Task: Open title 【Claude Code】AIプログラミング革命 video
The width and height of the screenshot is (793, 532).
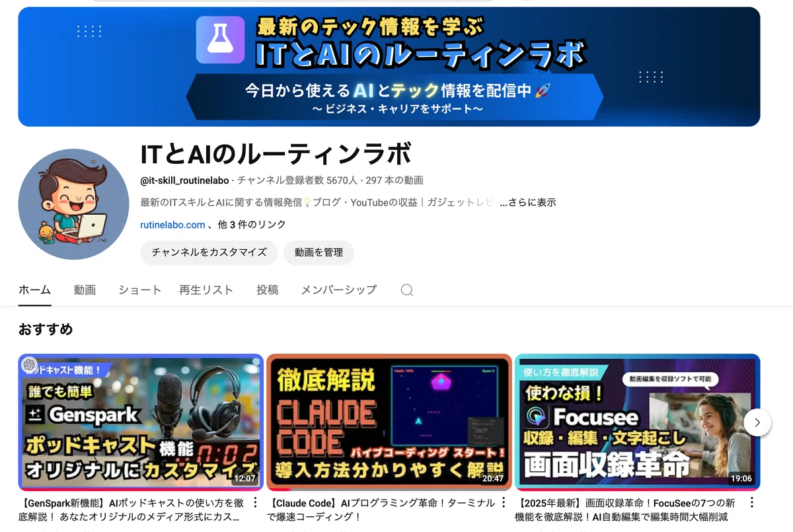Action: point(381,510)
